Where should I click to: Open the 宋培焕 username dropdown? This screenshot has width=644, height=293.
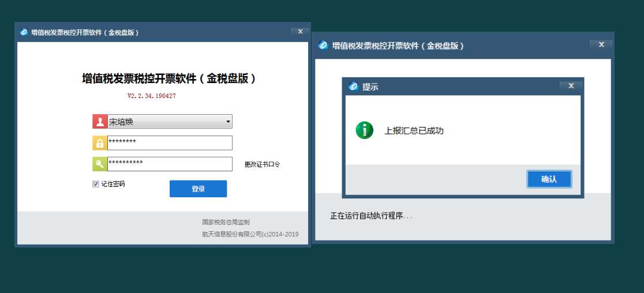[x=170, y=122]
